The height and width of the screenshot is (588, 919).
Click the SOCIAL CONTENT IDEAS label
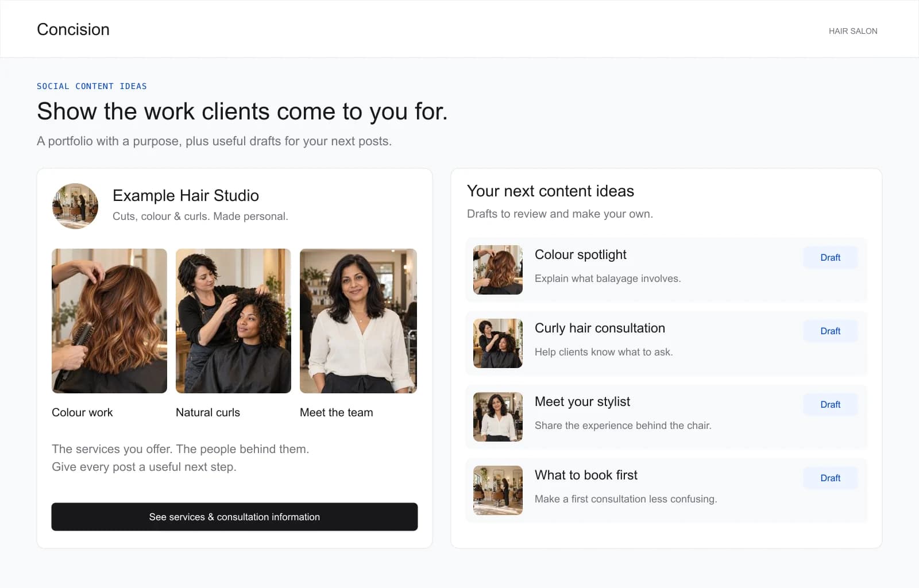(92, 86)
